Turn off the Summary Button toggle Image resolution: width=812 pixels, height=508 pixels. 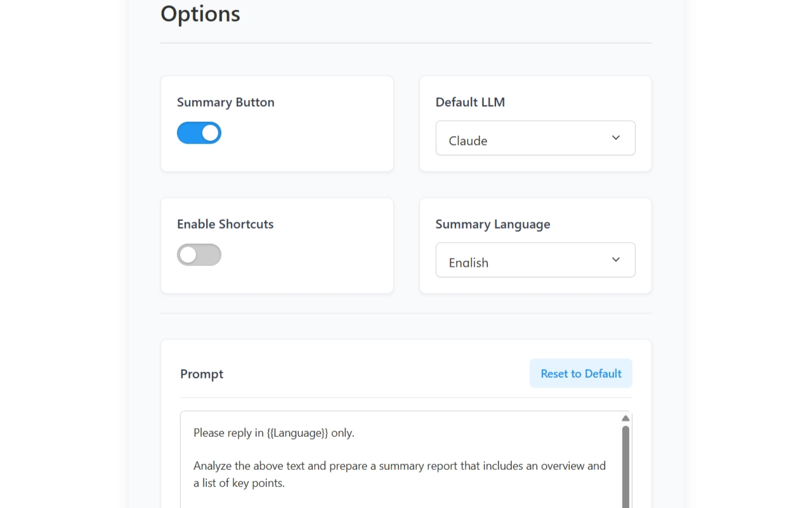tap(199, 133)
